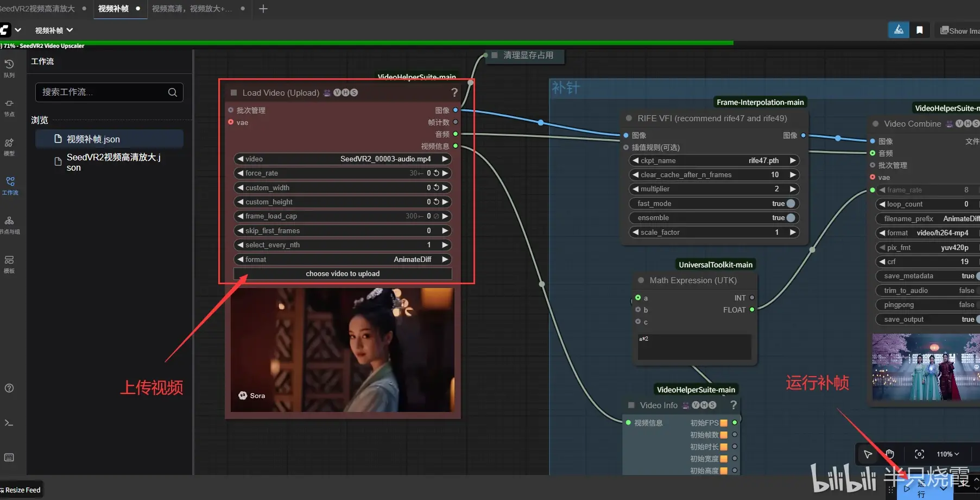Image resolution: width=980 pixels, height=500 pixels.
Task: Increase select_every_nth with its right arrow
Action: 445,245
